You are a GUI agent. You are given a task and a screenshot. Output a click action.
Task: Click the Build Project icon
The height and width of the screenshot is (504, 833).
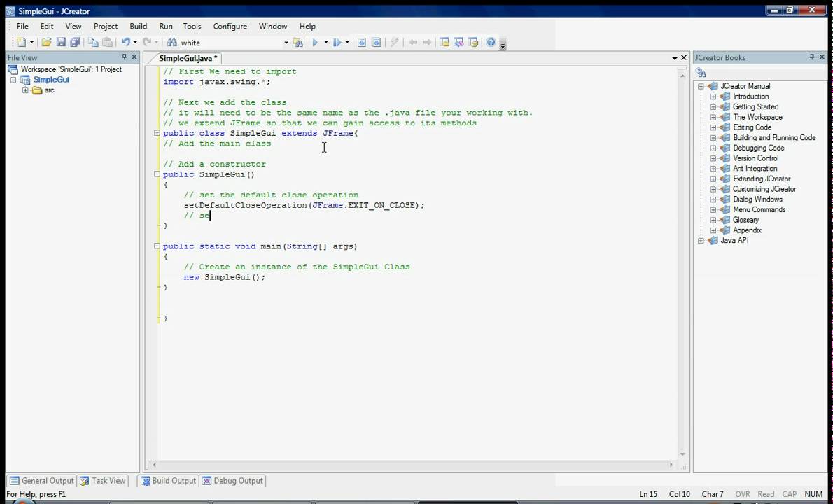(x=362, y=43)
